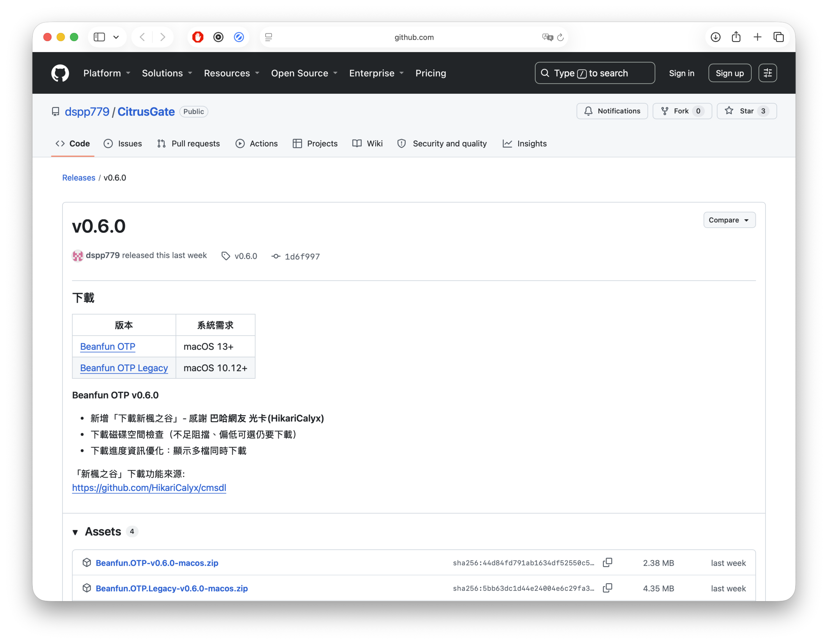Star the repository with the Star button
The image size is (828, 644).
tap(746, 111)
